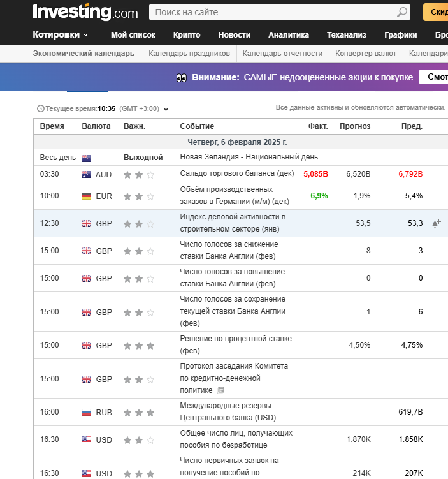This screenshot has height=479, width=448.
Task: Expand the Котировки dropdown menu
Action: pos(61,35)
